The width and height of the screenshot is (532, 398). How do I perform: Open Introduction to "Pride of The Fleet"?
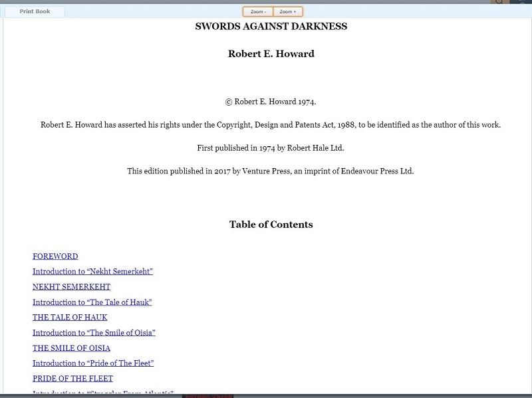pyautogui.click(x=93, y=363)
